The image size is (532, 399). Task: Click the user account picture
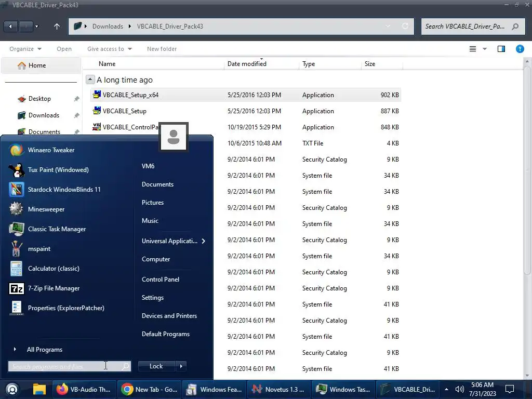pos(174,137)
